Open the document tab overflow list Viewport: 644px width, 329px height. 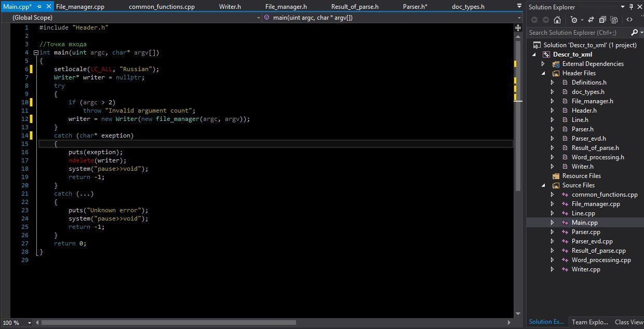pyautogui.click(x=519, y=6)
